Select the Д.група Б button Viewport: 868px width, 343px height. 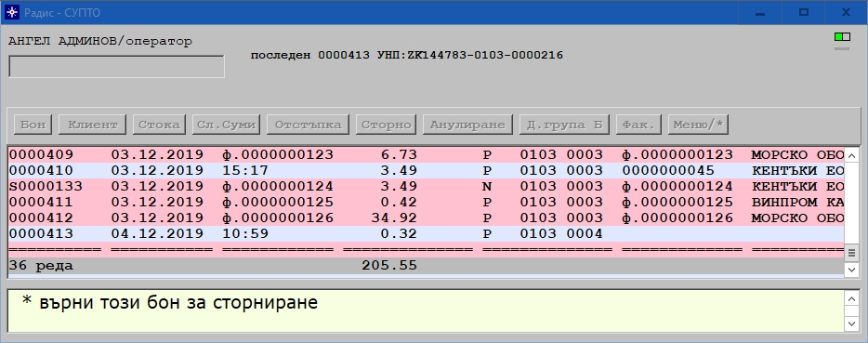point(564,125)
